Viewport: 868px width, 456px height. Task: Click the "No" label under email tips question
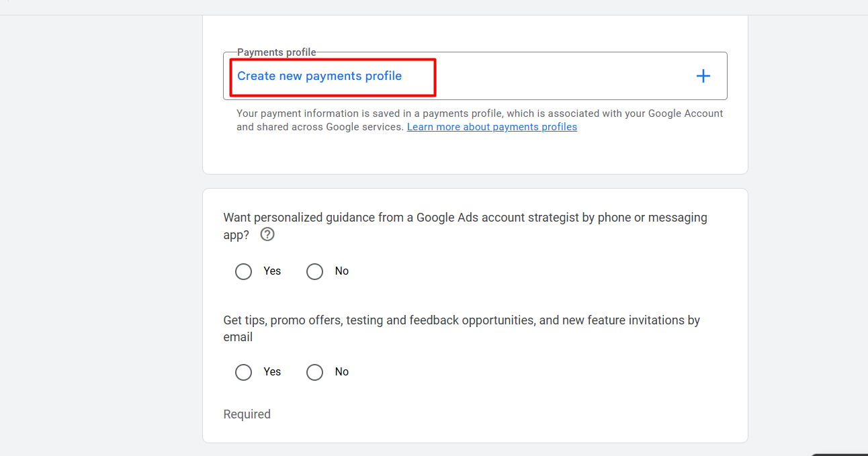342,372
